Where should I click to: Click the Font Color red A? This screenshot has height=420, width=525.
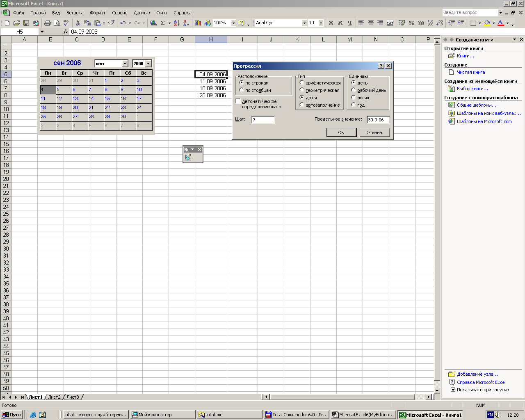click(x=501, y=23)
